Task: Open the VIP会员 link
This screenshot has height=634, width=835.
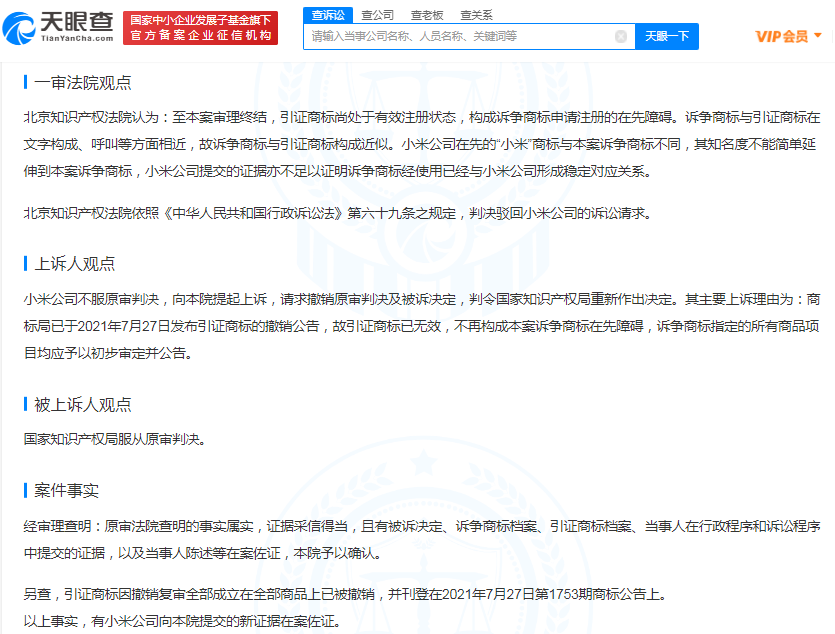Action: click(x=781, y=36)
